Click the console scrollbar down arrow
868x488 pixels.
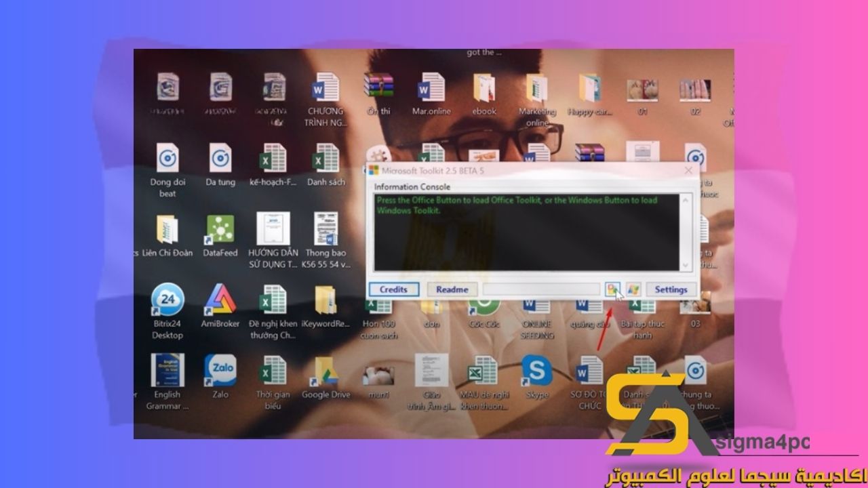(685, 266)
